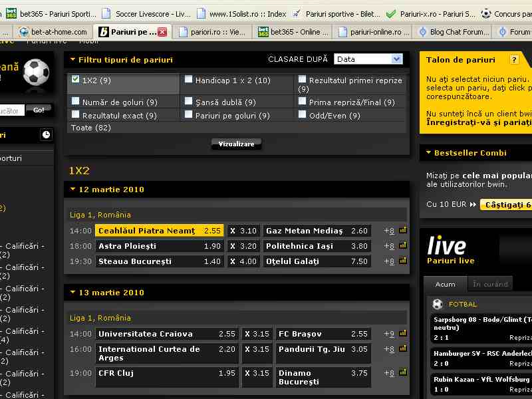The image size is (532, 399).
Task: Click the Înregistrați-vă și pariați link
Action: 479,122
